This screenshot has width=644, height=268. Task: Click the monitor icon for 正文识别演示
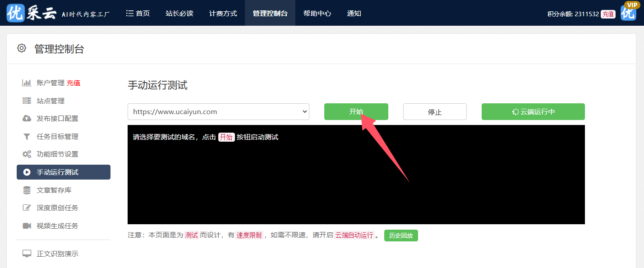pos(27,254)
